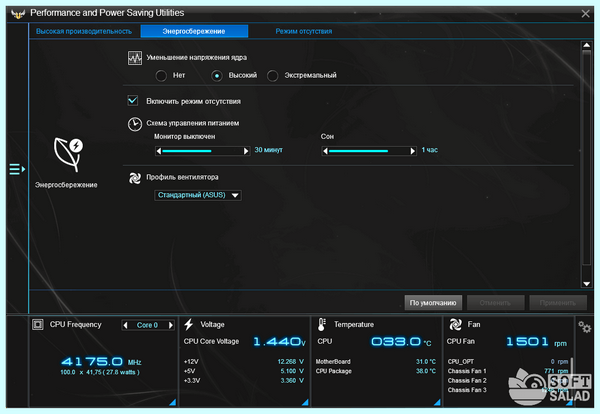Click the CPU Fan 1501 rpm value
This screenshot has width=600, height=414.
(527, 341)
